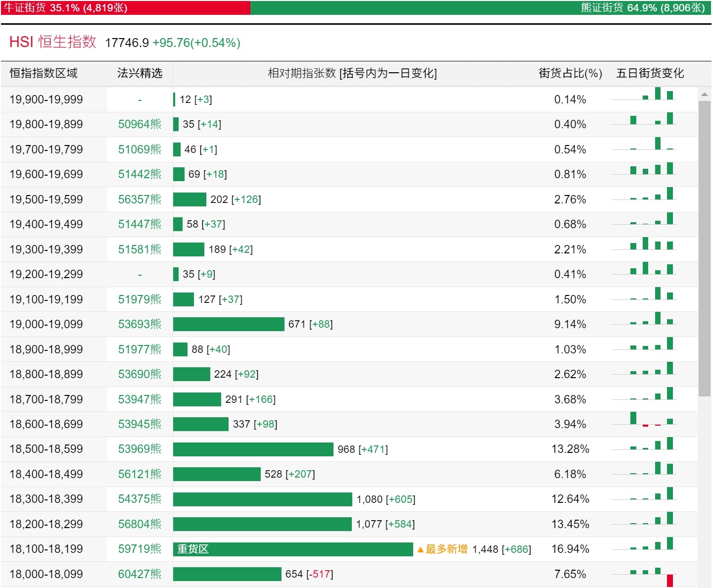
Task: Click the red bull 牛证街货 35.1% bar
Action: click(x=126, y=8)
